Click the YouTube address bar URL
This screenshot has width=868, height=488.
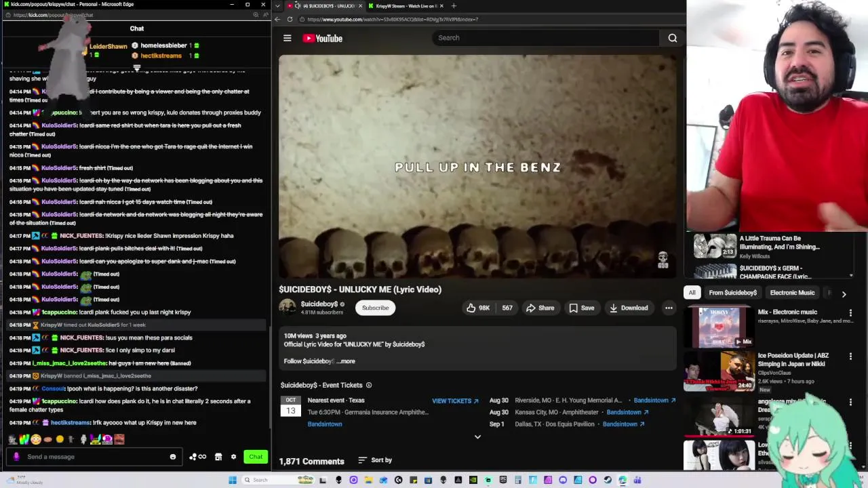tap(393, 19)
